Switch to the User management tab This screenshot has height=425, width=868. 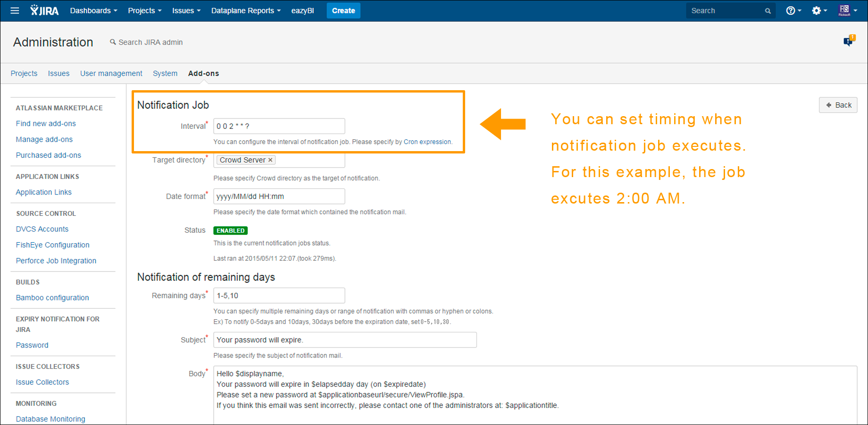[111, 73]
